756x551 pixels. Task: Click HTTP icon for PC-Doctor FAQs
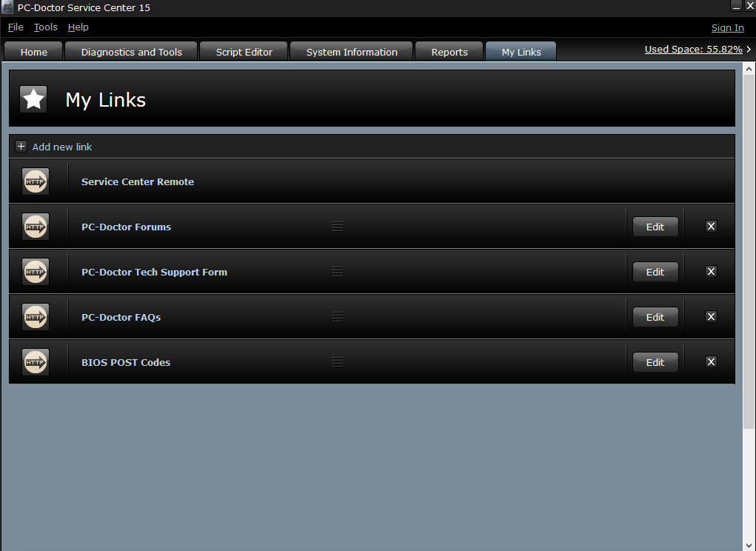coord(36,317)
